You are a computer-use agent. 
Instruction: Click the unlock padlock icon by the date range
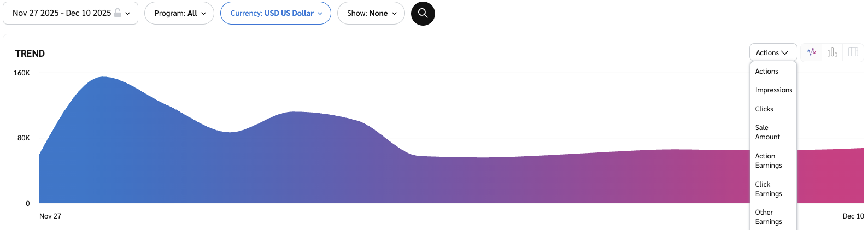[x=118, y=13]
